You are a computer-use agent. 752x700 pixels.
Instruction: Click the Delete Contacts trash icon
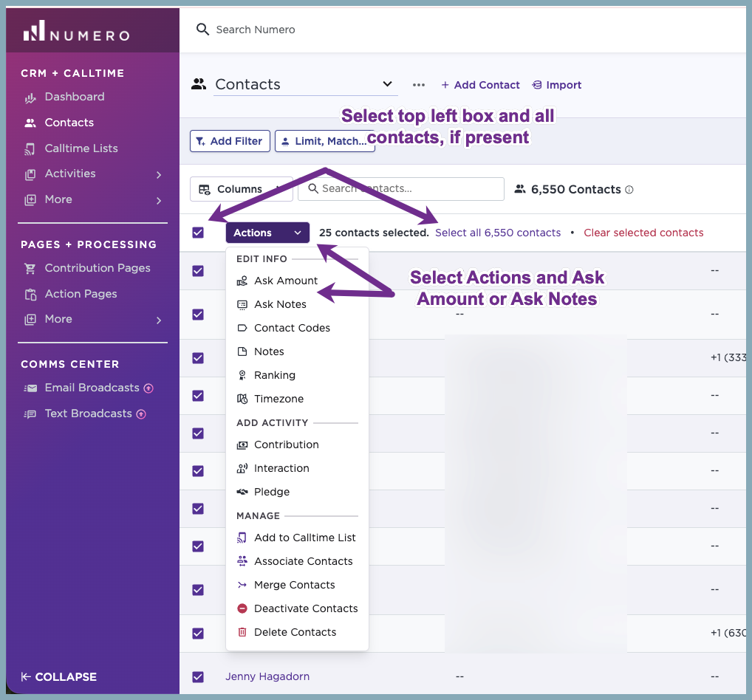point(242,632)
